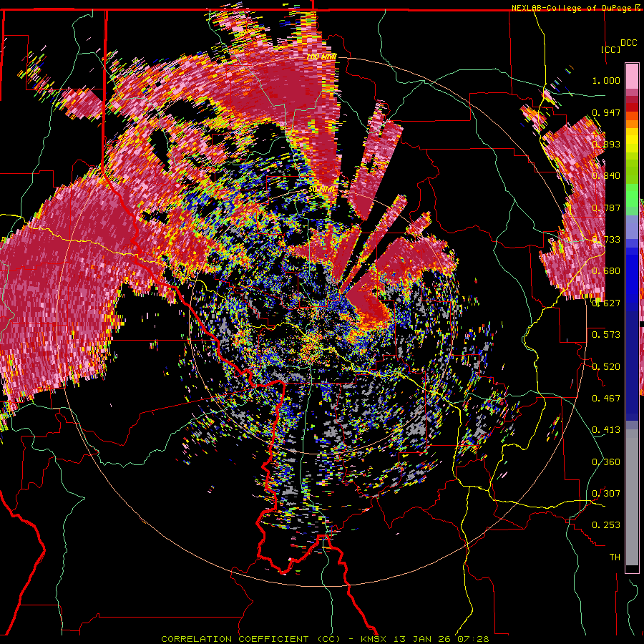Click the 50 NMI range ring label

coord(321,190)
